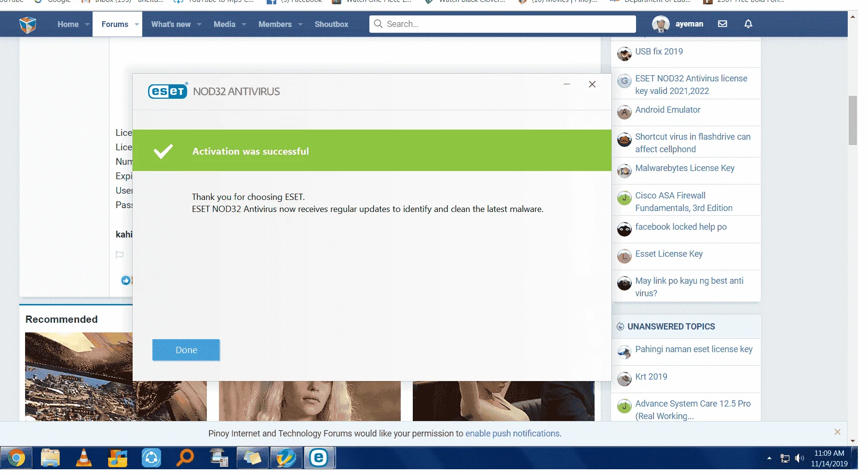Open the Krt 2019 thread link
The image size is (868, 475).
point(651,377)
